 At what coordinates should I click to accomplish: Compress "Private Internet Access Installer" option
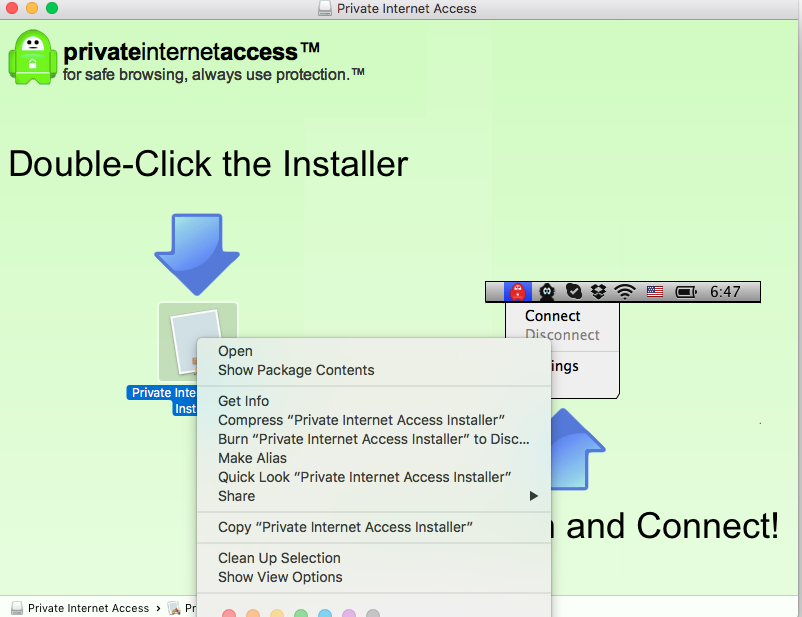point(374,420)
